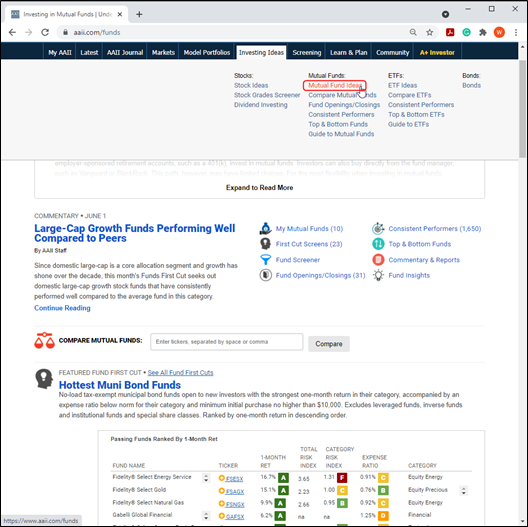Open the red PDF extension icon
This screenshot has width=528, height=527.
(450, 32)
